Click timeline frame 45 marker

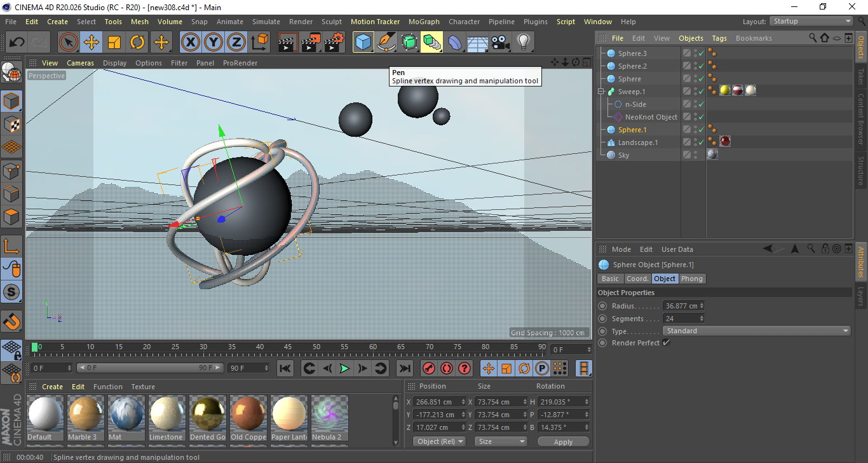288,347
